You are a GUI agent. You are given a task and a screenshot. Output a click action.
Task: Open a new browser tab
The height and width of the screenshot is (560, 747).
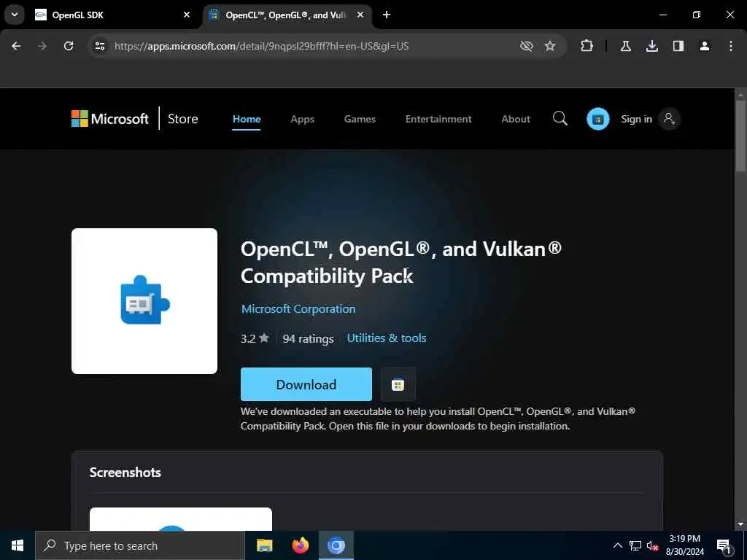tap(387, 15)
